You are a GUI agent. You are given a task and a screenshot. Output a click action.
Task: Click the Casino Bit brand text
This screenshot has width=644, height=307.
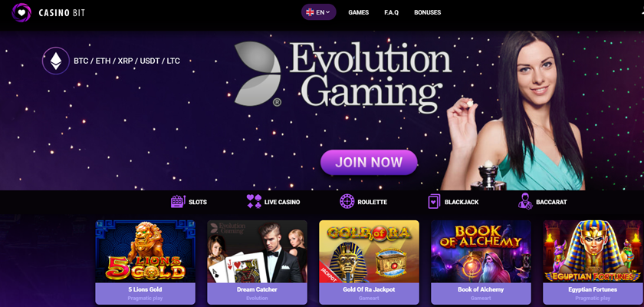(x=61, y=13)
